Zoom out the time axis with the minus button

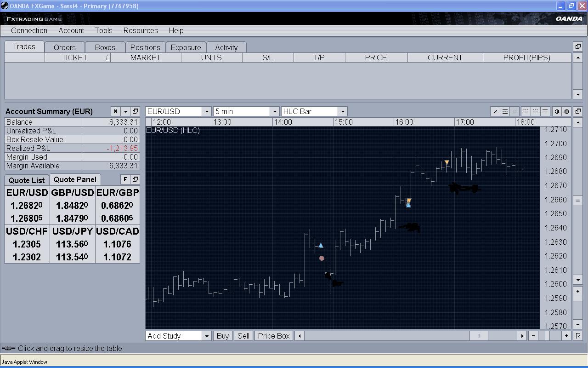tap(533, 336)
